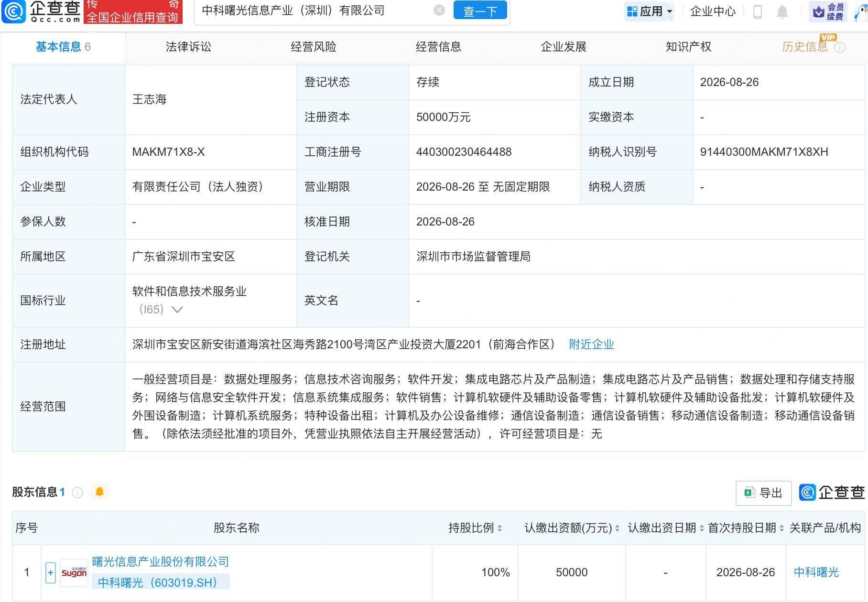868x602 pixels.
Task: Click legal representative 王志海
Action: (149, 99)
